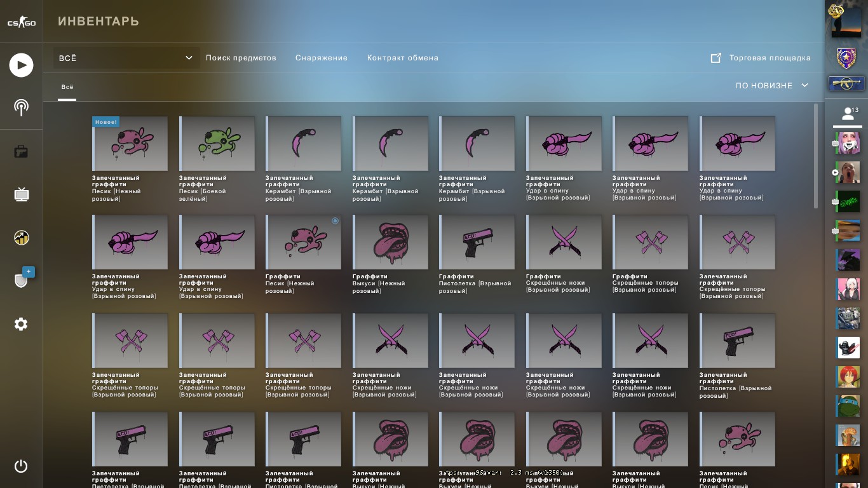Click the CS:GO logo
This screenshot has width=868, height=488.
[21, 22]
